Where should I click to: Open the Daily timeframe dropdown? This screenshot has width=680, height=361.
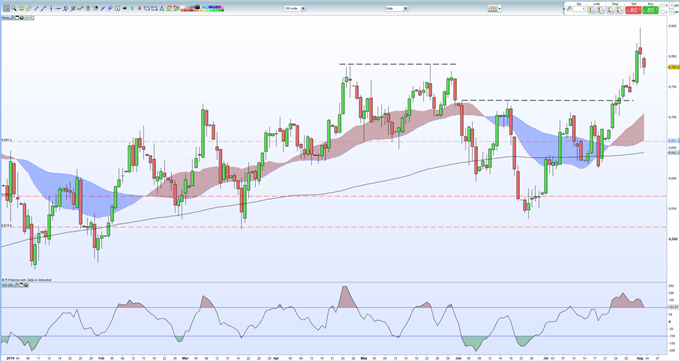click(x=397, y=8)
